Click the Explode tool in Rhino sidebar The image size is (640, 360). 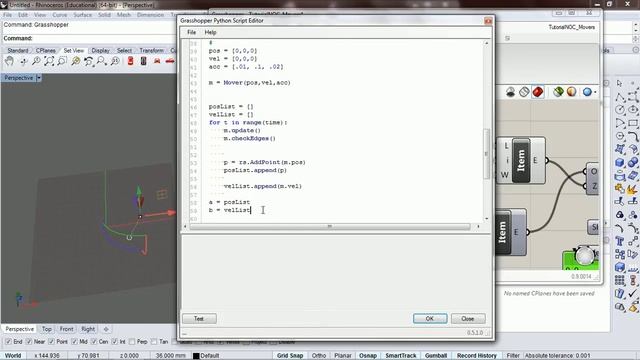(x=633, y=189)
